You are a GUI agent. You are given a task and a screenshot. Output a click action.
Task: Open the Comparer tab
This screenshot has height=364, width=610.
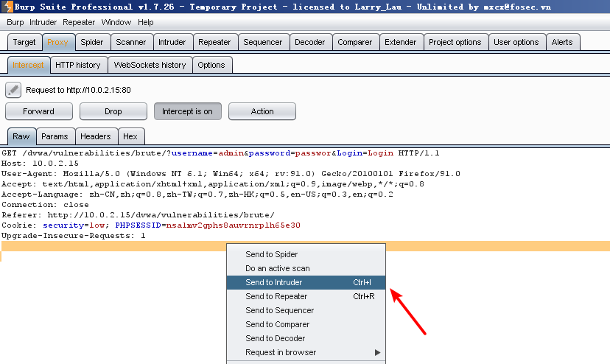tap(355, 42)
